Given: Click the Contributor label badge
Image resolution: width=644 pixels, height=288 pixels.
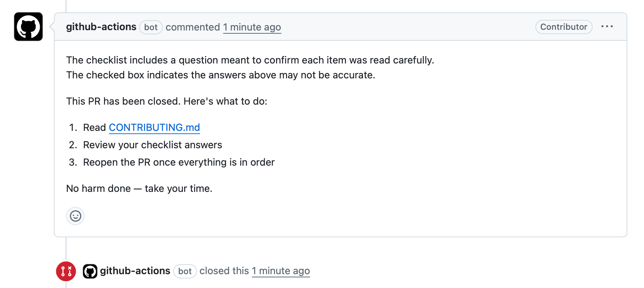Looking at the screenshot, I should [563, 27].
